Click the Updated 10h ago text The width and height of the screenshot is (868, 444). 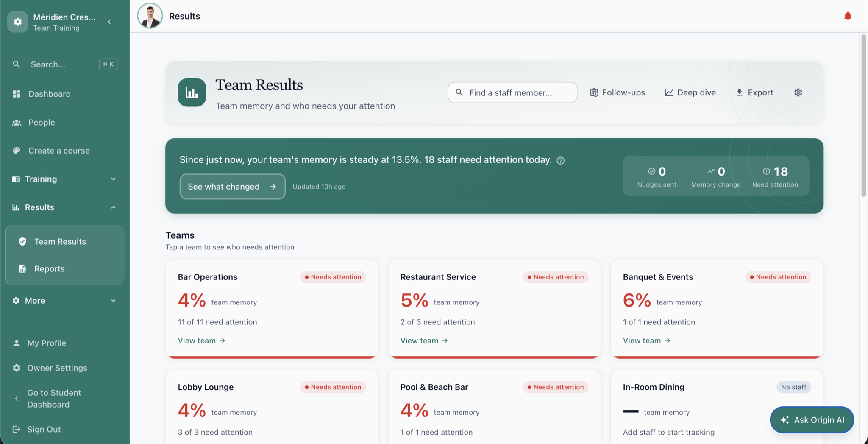[x=319, y=187]
